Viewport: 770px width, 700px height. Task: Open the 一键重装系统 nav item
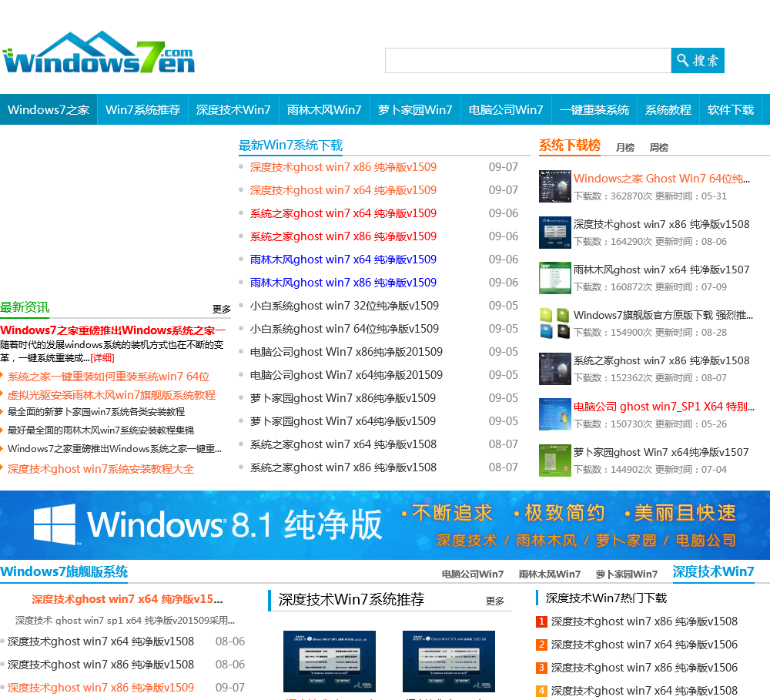(594, 109)
